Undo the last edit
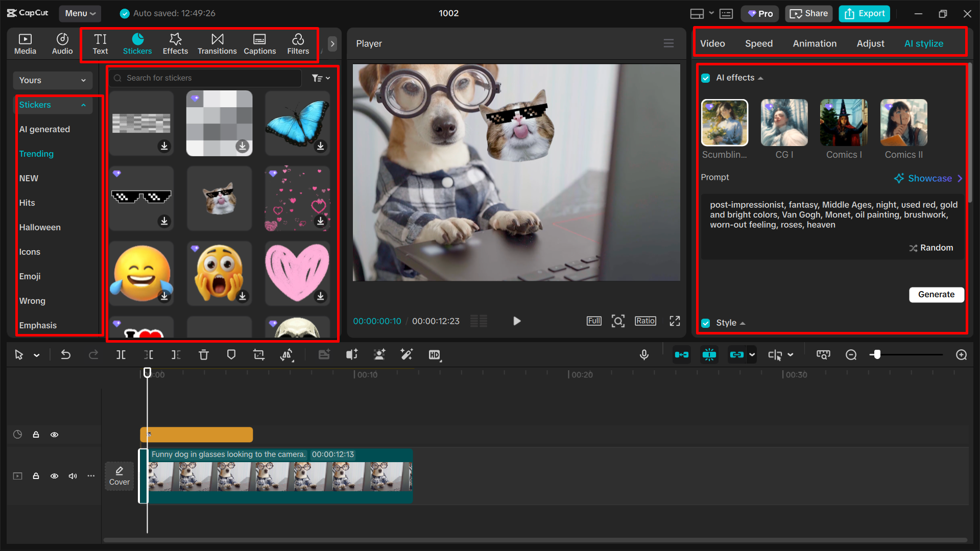 point(65,354)
